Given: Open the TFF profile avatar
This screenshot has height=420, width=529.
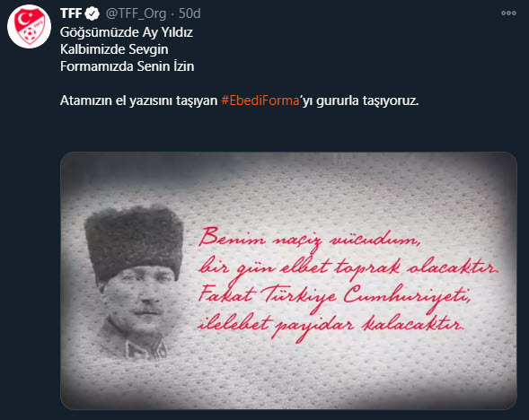Looking at the screenshot, I should [x=29, y=27].
